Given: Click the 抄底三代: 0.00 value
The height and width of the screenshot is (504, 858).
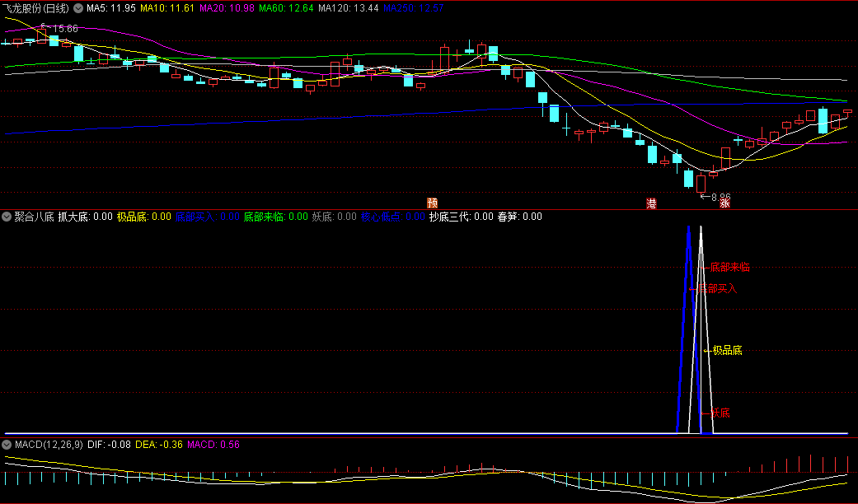Looking at the screenshot, I should coord(462,217).
